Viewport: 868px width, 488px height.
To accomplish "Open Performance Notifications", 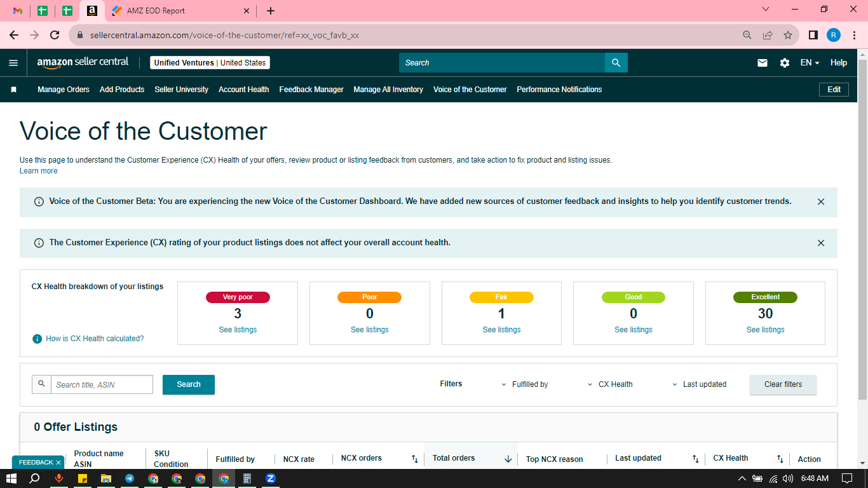I will pos(559,90).
